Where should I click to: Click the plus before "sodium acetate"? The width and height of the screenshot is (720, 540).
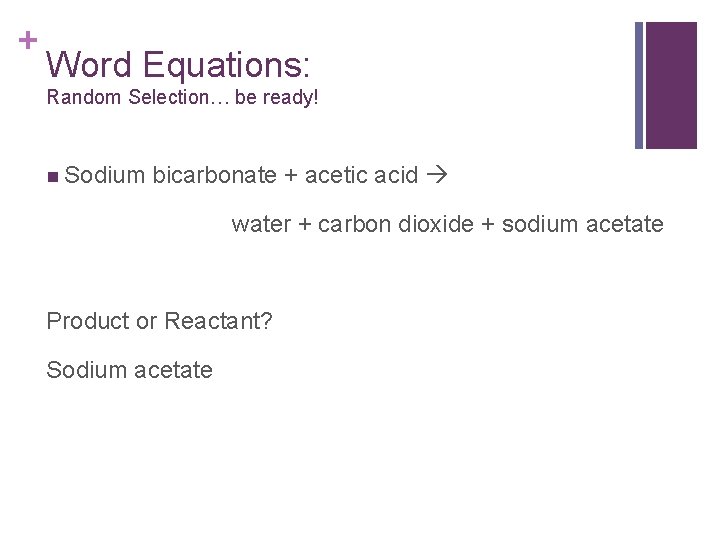point(488,224)
